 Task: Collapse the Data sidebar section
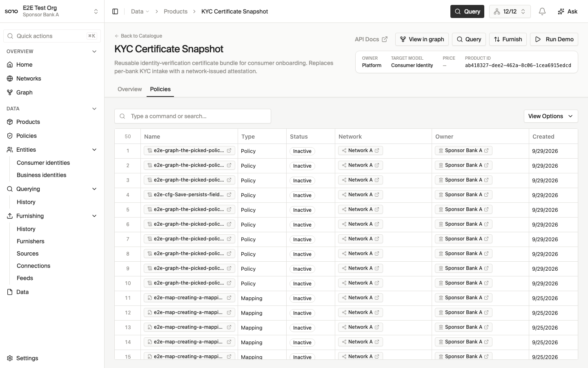94,109
